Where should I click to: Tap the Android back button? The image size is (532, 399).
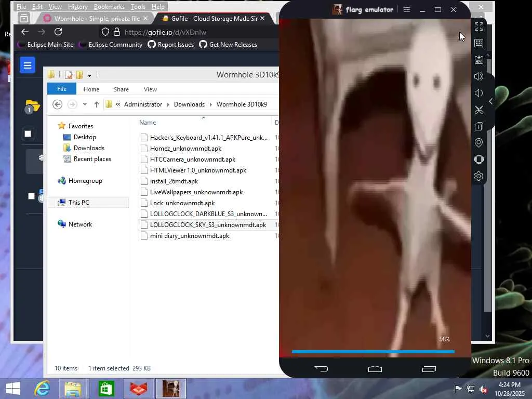click(321, 368)
